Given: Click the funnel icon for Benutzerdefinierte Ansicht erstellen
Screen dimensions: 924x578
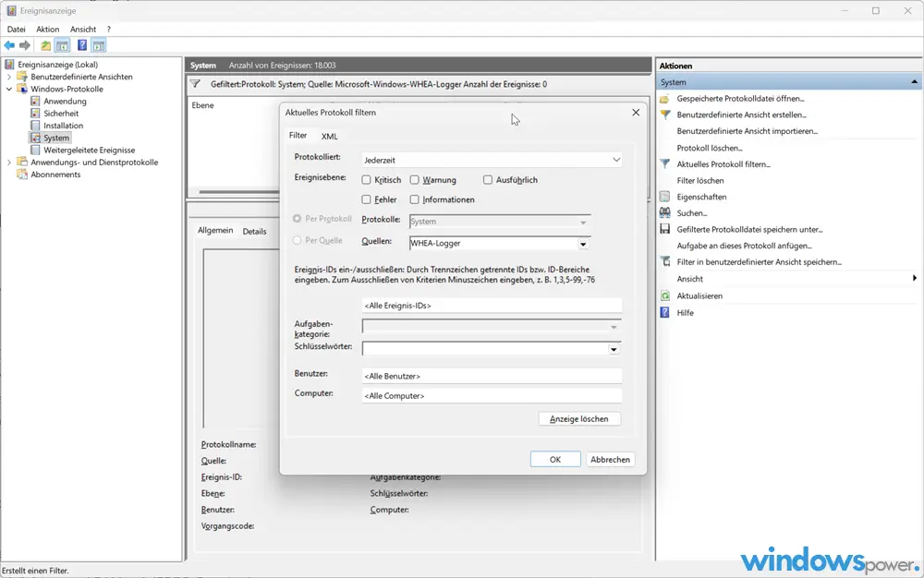Looking at the screenshot, I should click(664, 114).
